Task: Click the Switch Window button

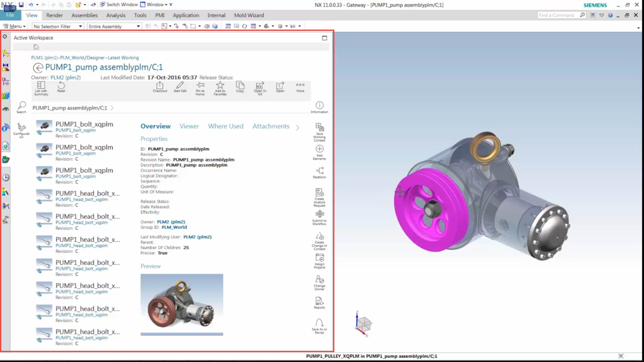Action: 119,5
